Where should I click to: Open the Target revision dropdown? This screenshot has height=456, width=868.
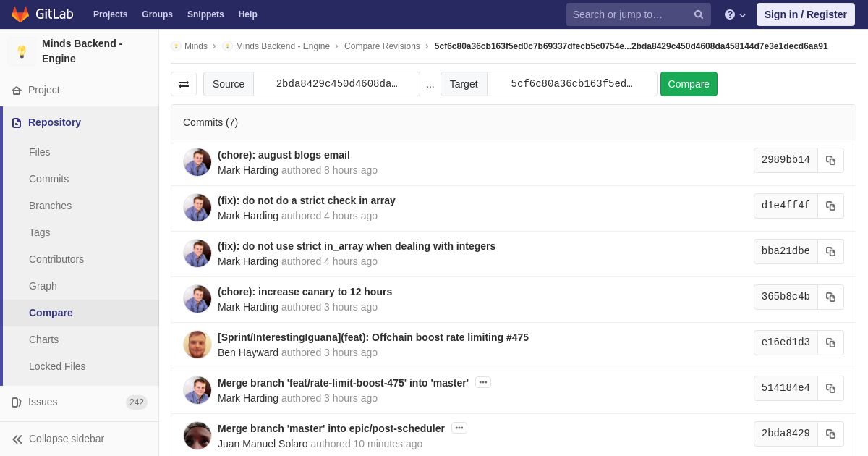[571, 84]
